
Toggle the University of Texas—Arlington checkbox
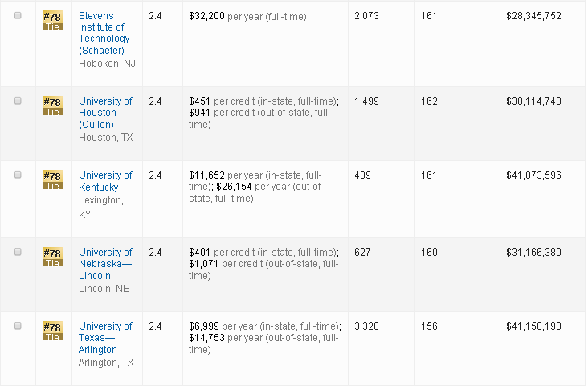click(x=18, y=326)
